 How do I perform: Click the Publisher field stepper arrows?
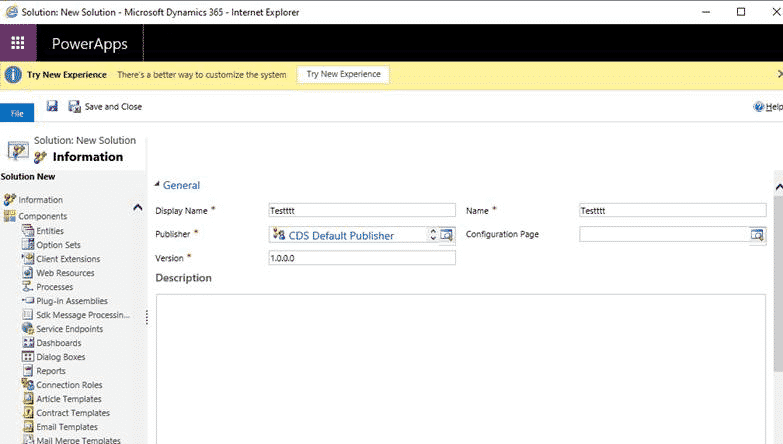[x=433, y=235]
